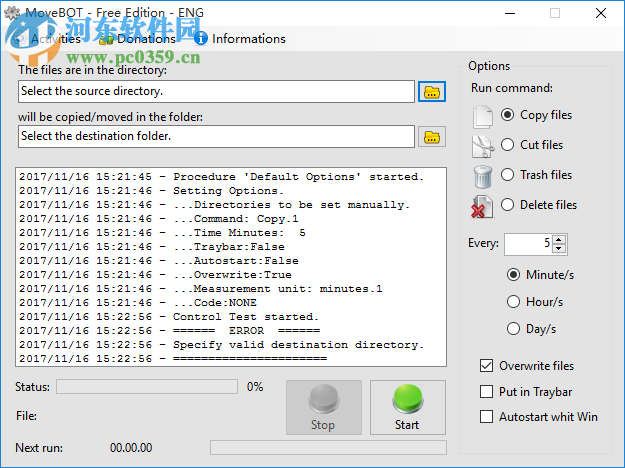Image resolution: width=625 pixels, height=468 pixels.
Task: Select the Cut files radio button
Action: pos(507,144)
